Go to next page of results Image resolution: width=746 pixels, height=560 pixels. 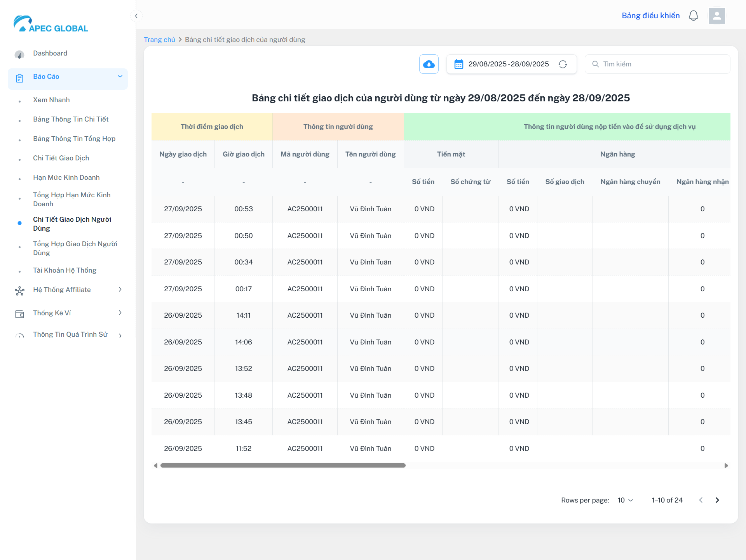click(x=717, y=500)
